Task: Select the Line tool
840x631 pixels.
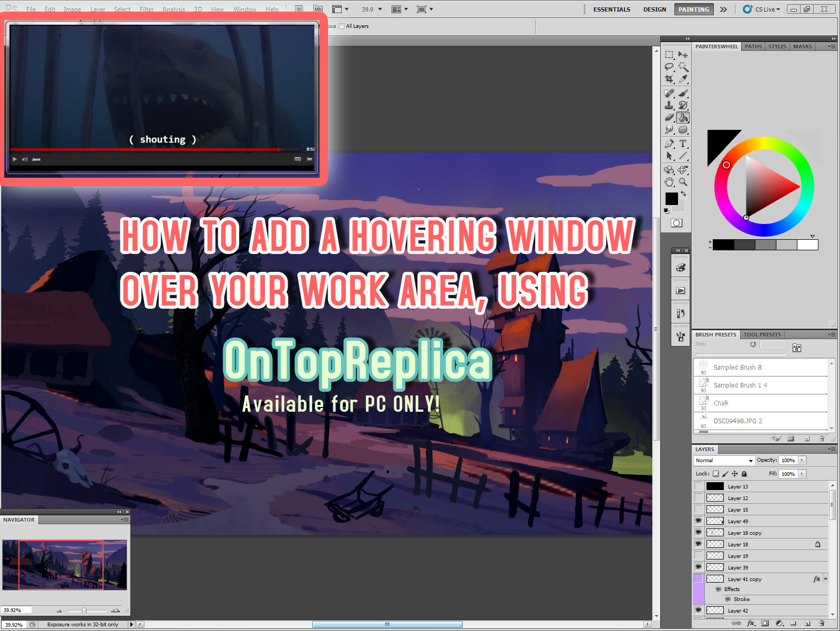Action: (683, 156)
